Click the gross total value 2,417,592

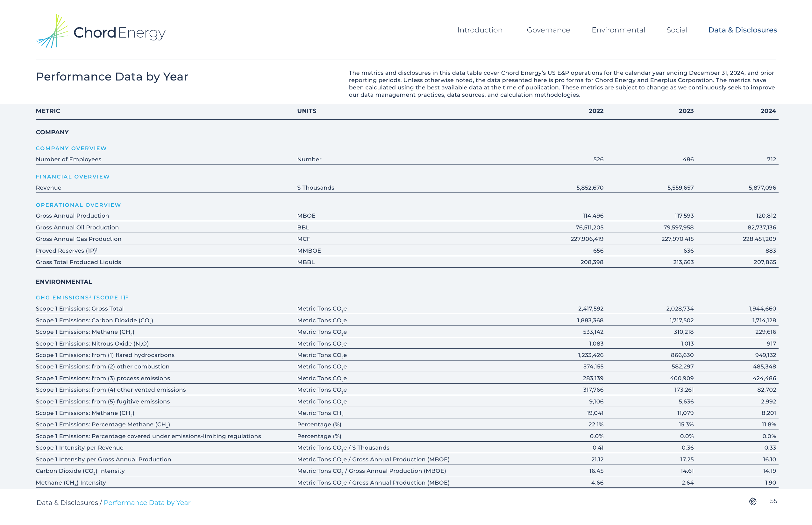point(591,309)
